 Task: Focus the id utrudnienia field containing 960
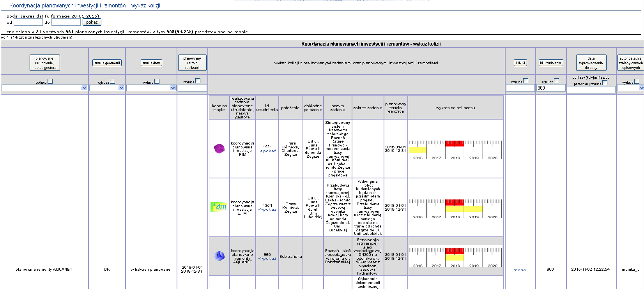tap(550, 88)
